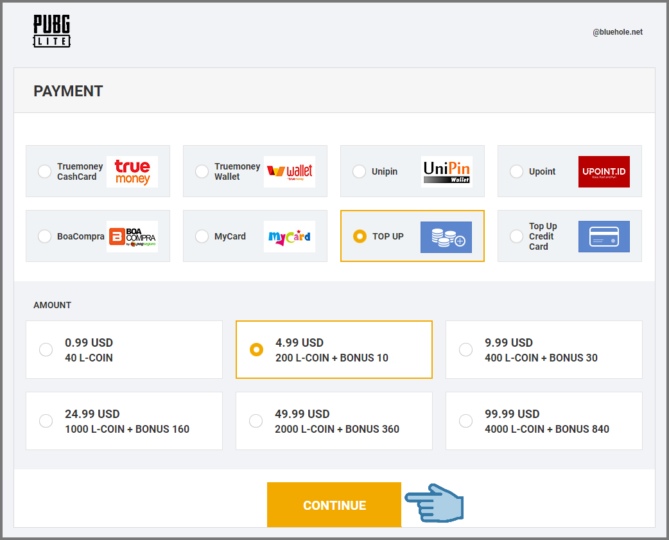Image resolution: width=669 pixels, height=540 pixels.
Task: Choose the 4.99 USD radio option
Action: point(256,350)
